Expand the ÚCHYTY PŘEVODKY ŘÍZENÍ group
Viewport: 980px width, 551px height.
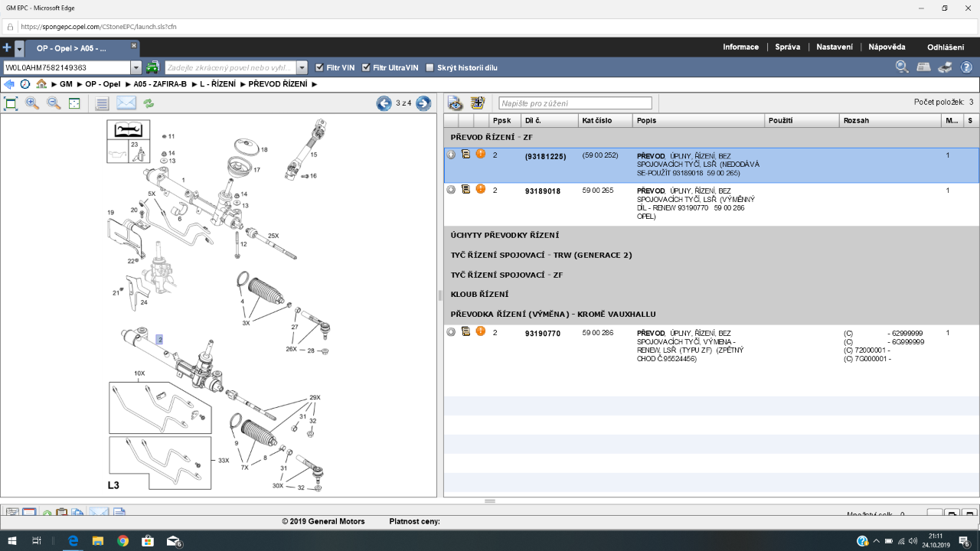click(x=505, y=236)
